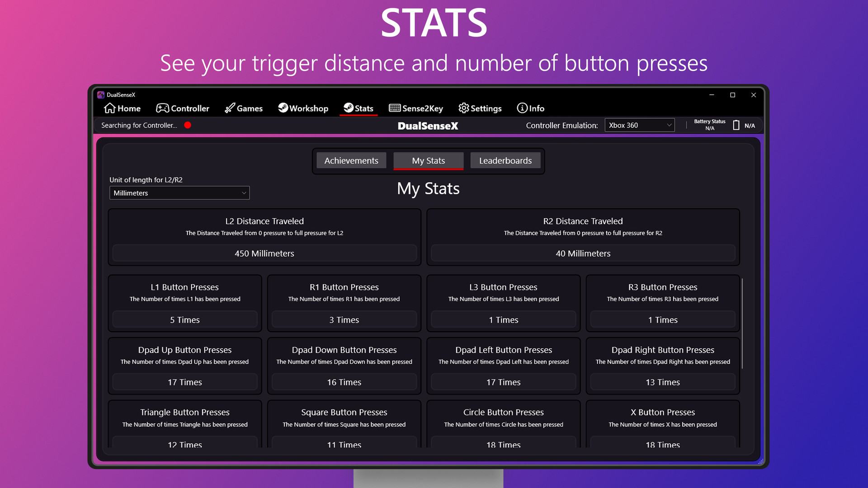Switch to the Leaderboards tab
This screenshot has height=488, width=868.
[x=505, y=160]
